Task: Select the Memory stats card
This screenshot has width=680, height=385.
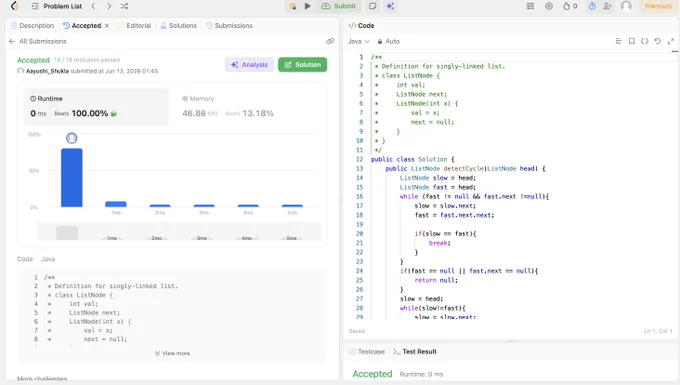Action: click(x=247, y=107)
